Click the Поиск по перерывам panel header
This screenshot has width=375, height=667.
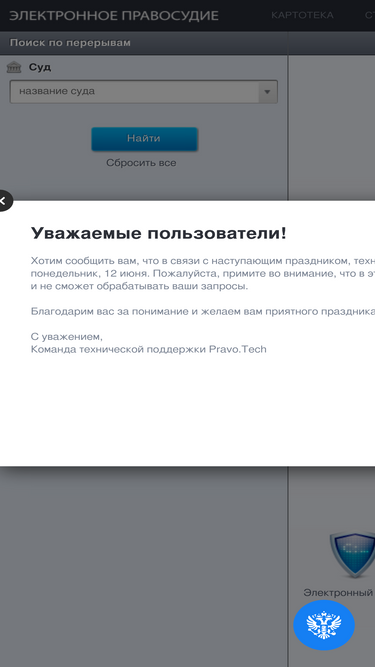point(70,43)
